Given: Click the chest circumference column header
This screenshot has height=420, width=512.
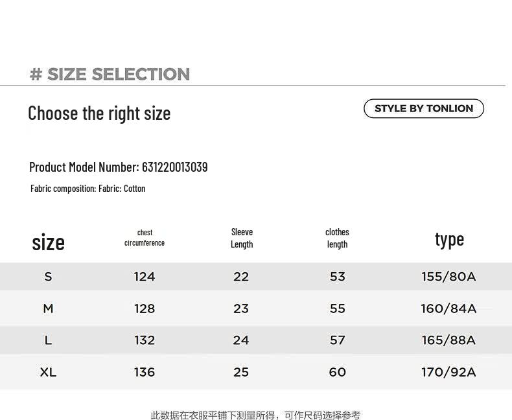Looking at the screenshot, I should [145, 237].
